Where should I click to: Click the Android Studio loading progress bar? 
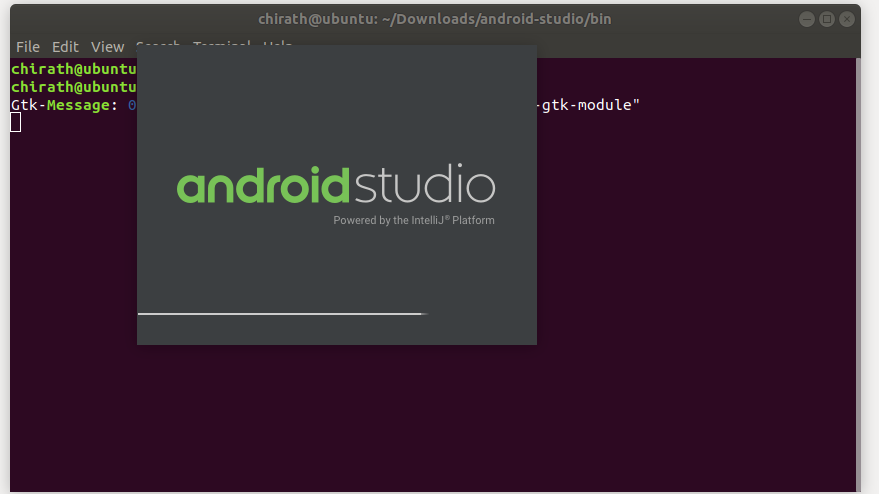(283, 314)
